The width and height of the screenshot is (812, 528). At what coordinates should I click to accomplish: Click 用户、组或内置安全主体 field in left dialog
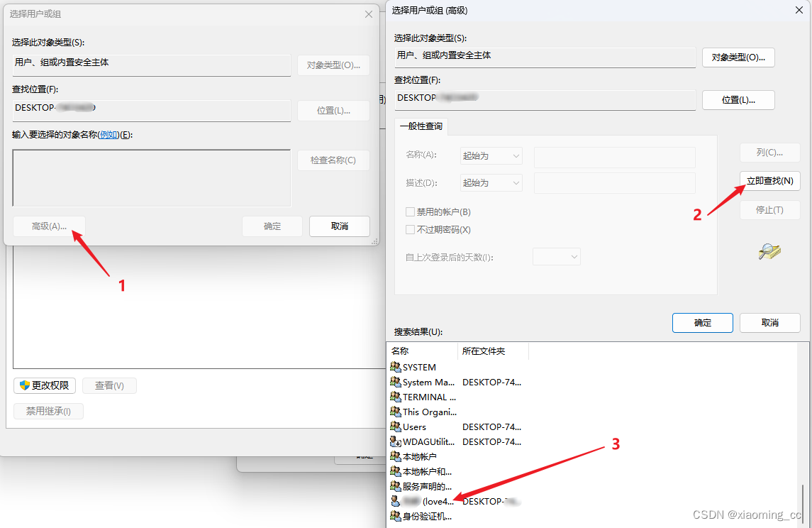tap(152, 65)
